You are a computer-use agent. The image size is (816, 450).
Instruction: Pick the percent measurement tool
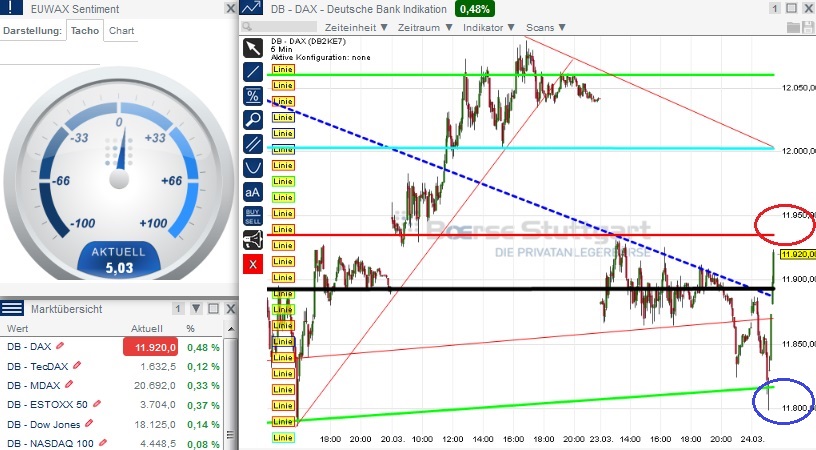click(253, 96)
